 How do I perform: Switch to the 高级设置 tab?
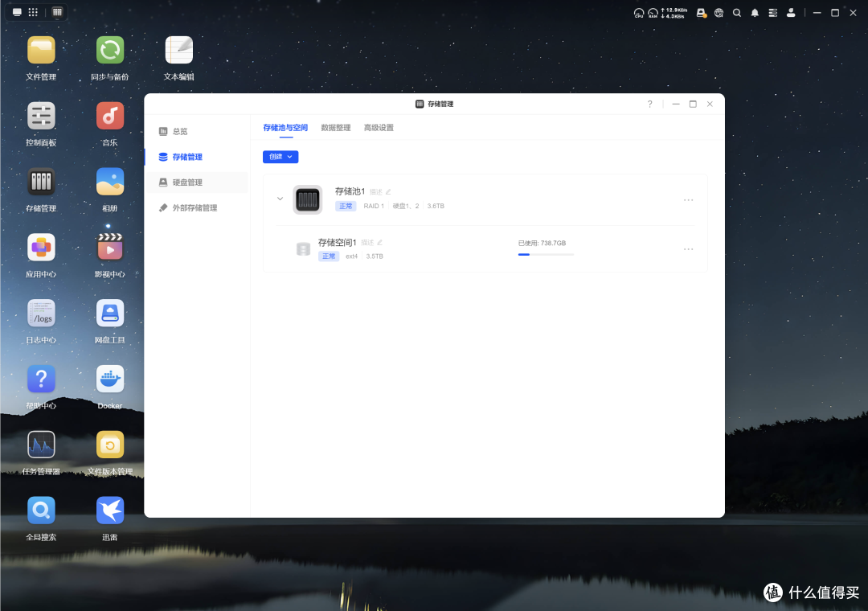pyautogui.click(x=379, y=128)
